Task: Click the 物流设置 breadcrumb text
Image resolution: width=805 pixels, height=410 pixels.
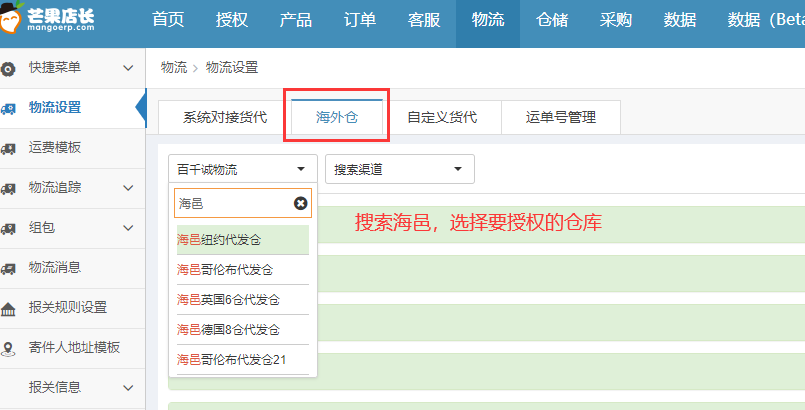Action: (232, 67)
